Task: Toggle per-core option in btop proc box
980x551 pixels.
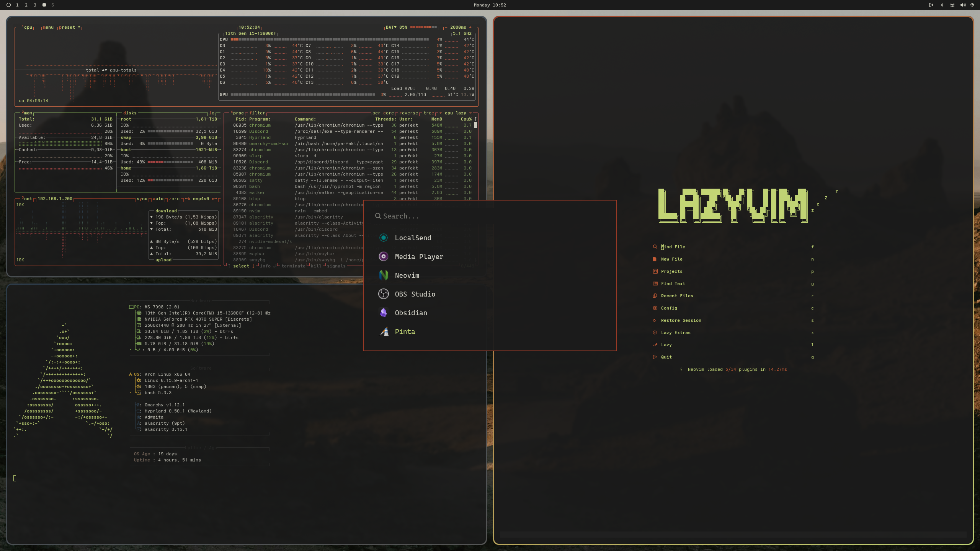Action: click(x=383, y=113)
